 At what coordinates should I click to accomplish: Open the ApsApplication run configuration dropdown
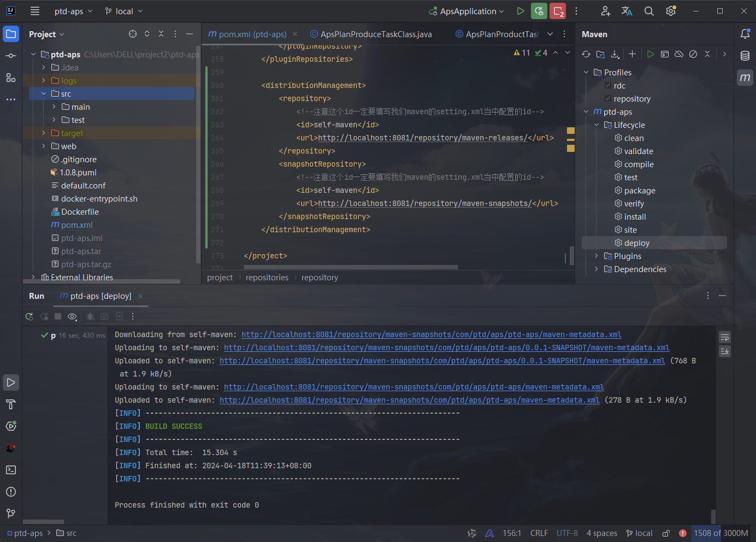coord(466,11)
